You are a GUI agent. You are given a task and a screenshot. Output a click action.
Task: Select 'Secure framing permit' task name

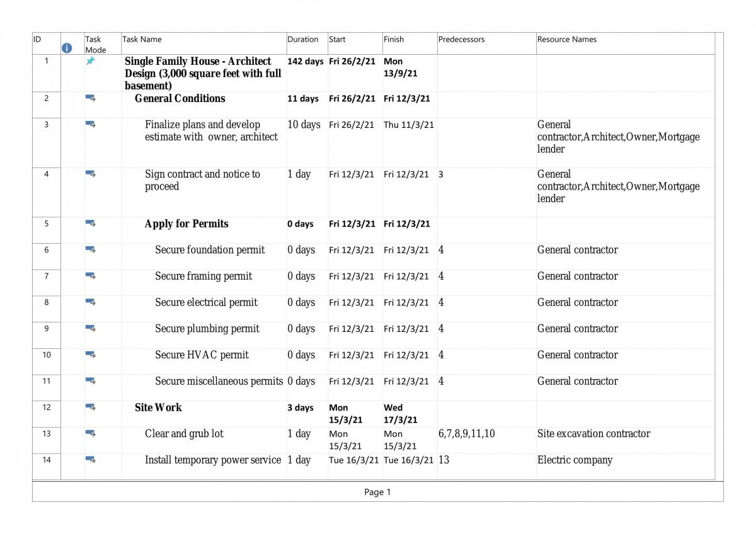click(203, 276)
